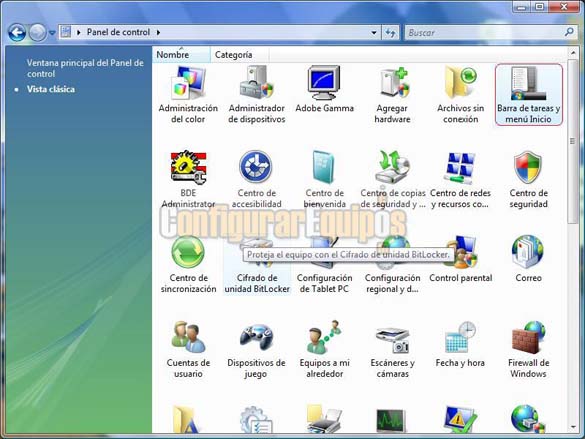Click the control panel icon in address bar

tap(66, 32)
